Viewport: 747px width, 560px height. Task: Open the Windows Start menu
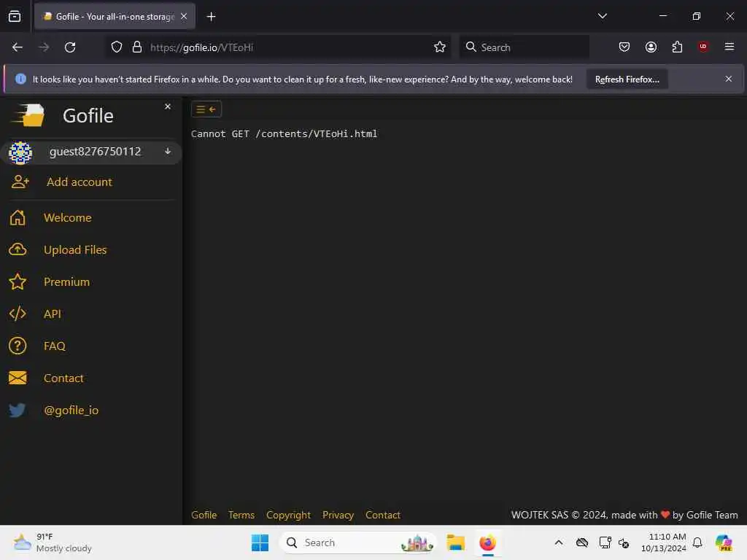[x=260, y=542]
